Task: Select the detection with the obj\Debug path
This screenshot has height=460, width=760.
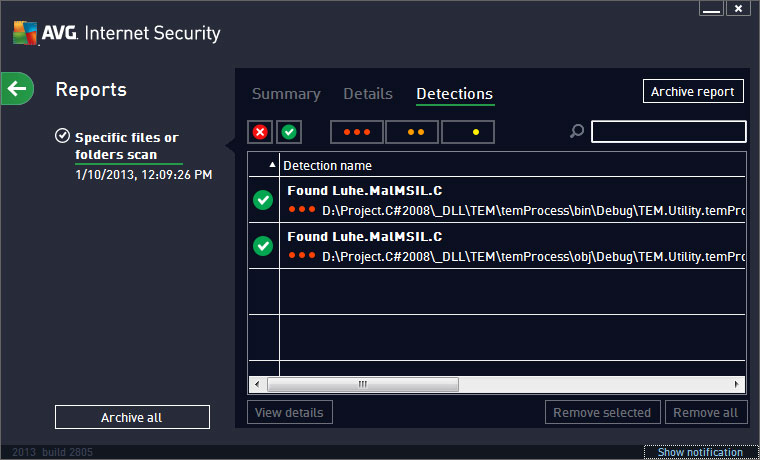Action: (497, 246)
